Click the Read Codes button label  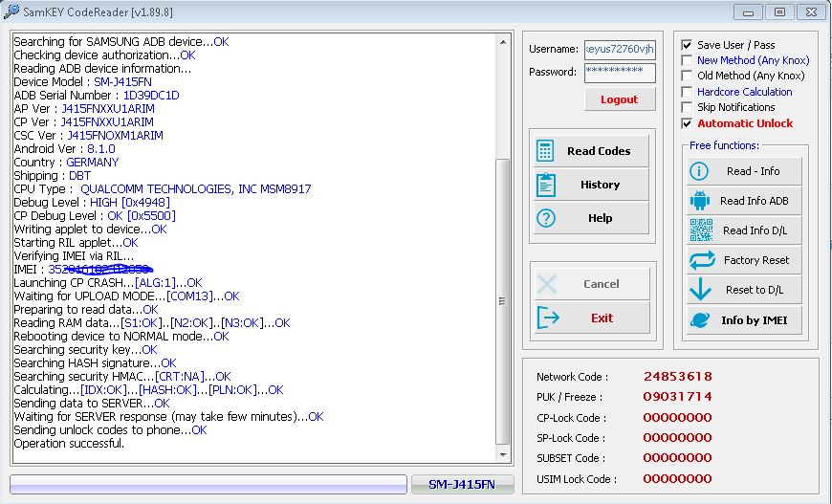[x=599, y=151]
